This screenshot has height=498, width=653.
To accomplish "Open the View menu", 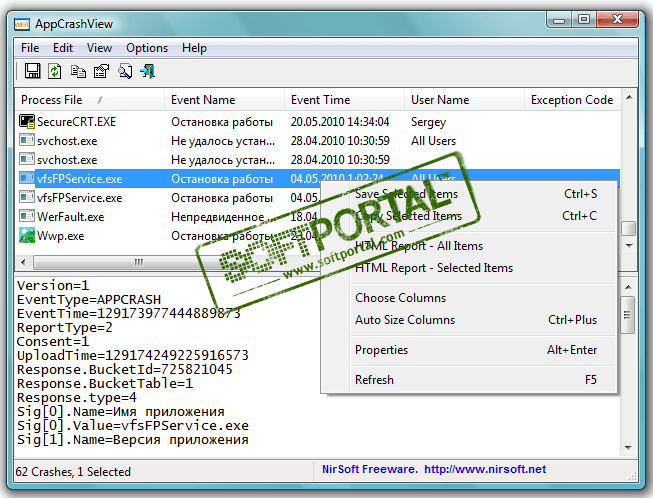I will (99, 48).
